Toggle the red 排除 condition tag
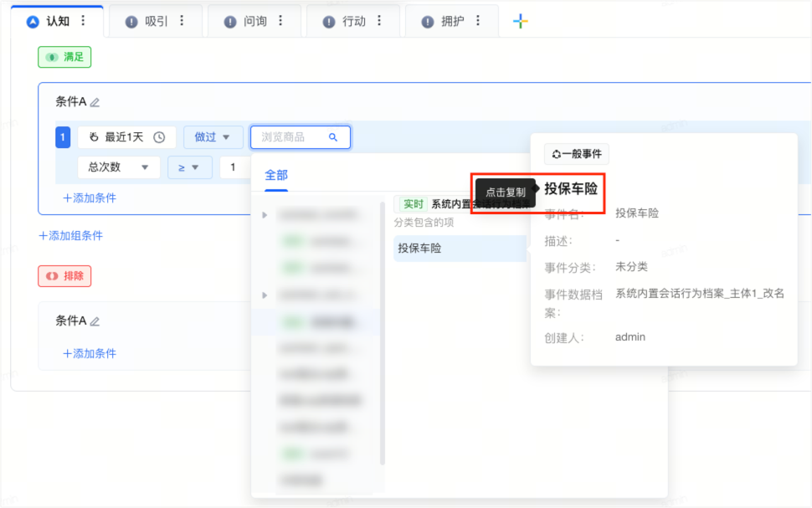 pyautogui.click(x=64, y=275)
